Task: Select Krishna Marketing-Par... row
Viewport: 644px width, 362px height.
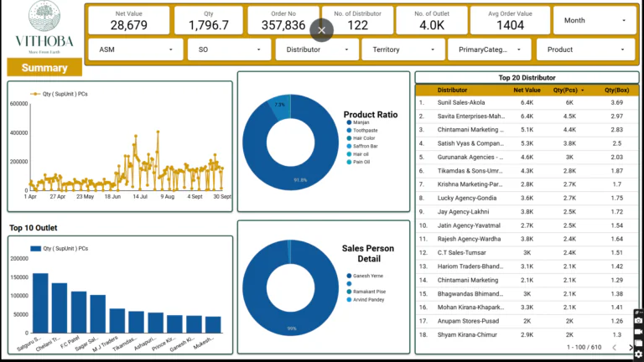Action: point(527,184)
